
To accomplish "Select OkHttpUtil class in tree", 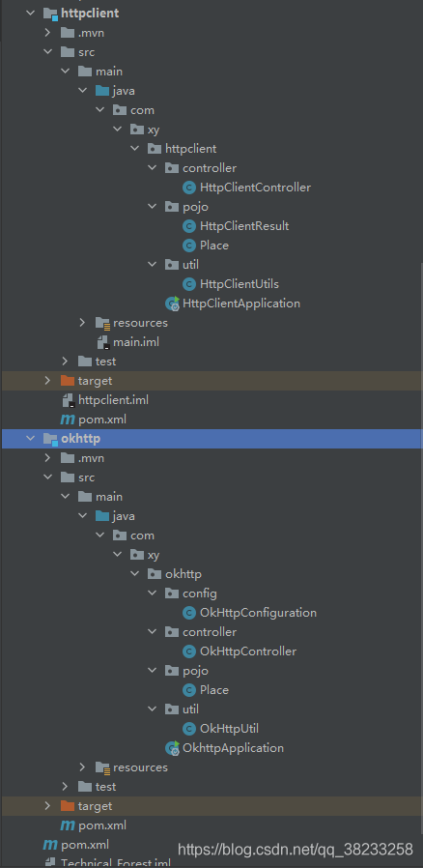I will click(230, 729).
